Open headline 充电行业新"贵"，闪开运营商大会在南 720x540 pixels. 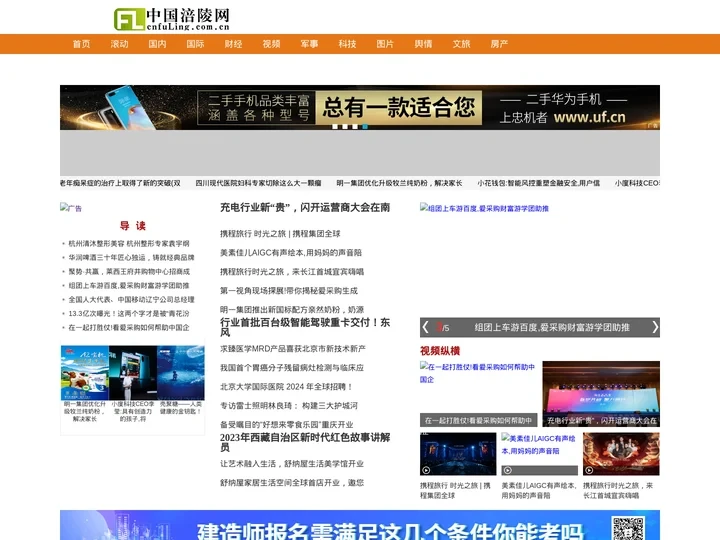[305, 208]
